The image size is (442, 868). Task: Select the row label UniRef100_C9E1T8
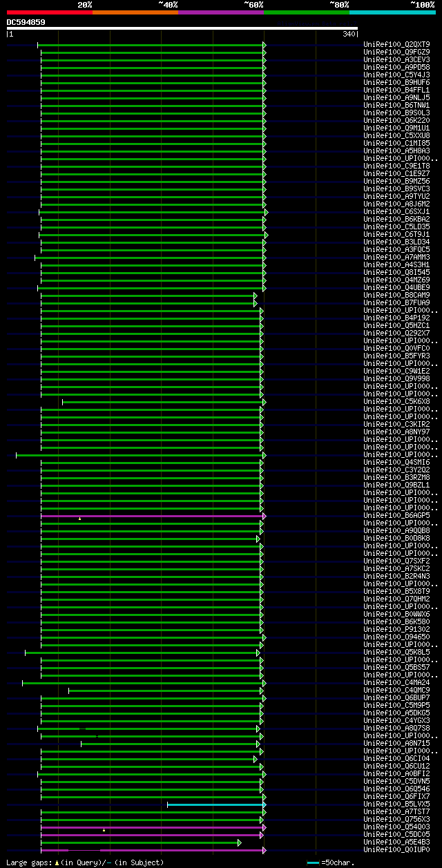pyautogui.click(x=396, y=166)
